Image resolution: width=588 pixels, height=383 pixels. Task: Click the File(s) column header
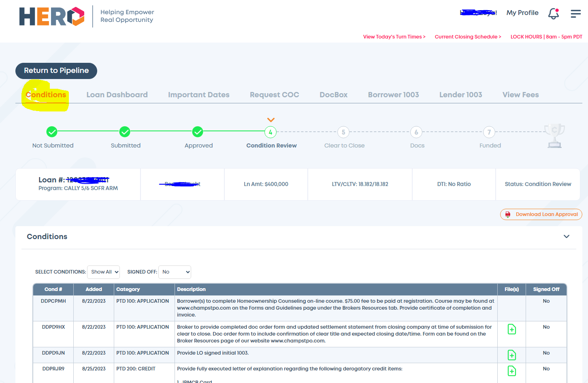(512, 289)
